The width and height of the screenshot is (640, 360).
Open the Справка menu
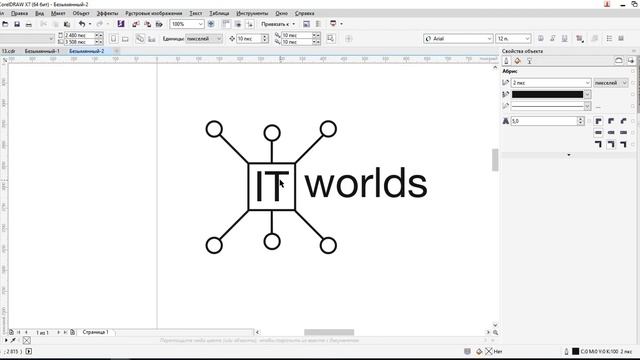[304, 13]
